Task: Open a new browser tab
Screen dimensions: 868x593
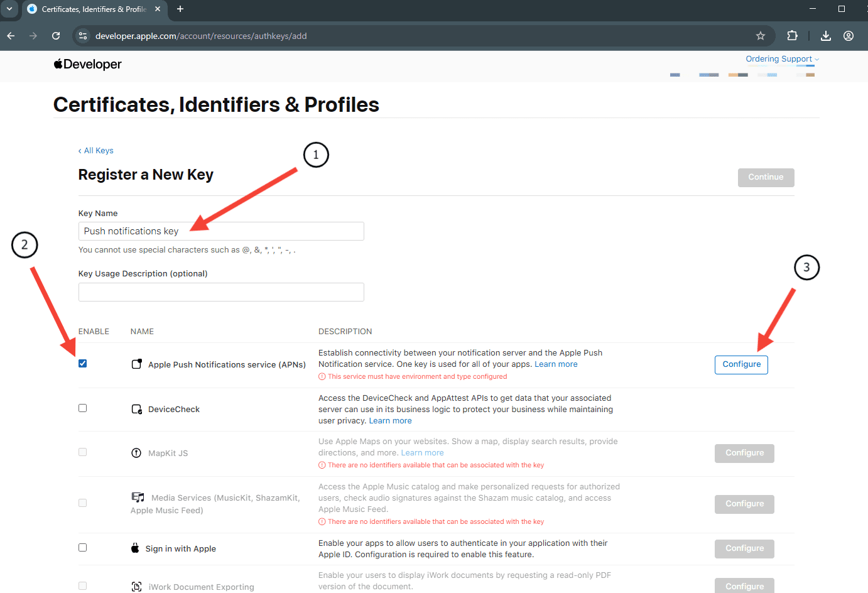Action: [x=180, y=9]
